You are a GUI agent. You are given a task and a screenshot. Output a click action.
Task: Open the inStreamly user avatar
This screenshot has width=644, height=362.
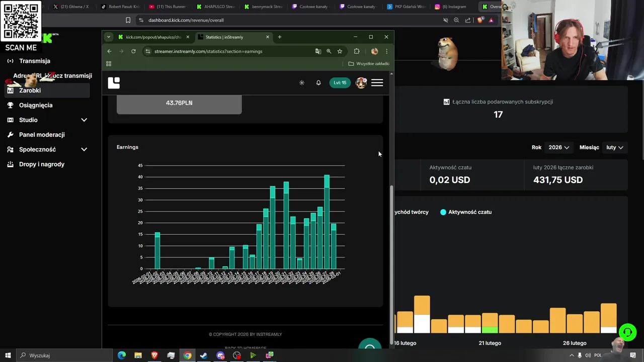coord(361,83)
